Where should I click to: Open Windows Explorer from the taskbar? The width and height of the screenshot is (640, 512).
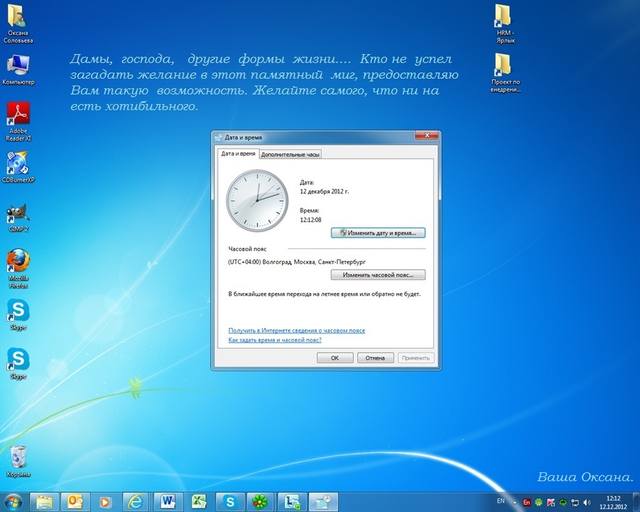coord(44,502)
